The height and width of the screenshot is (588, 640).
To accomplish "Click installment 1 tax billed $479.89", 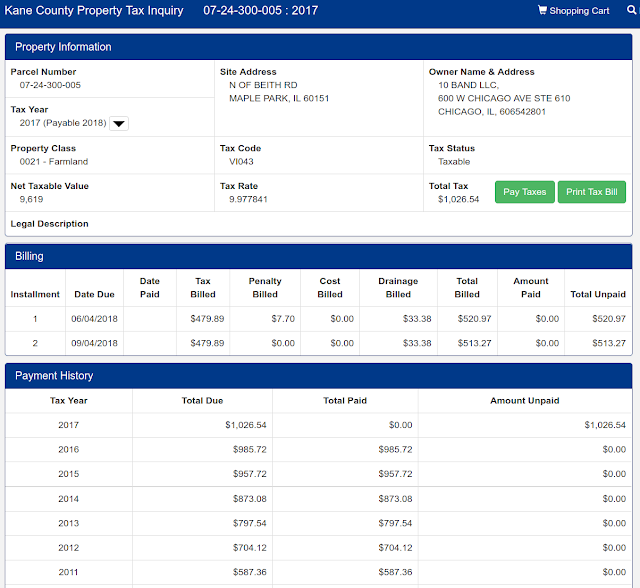I will tap(207, 319).
